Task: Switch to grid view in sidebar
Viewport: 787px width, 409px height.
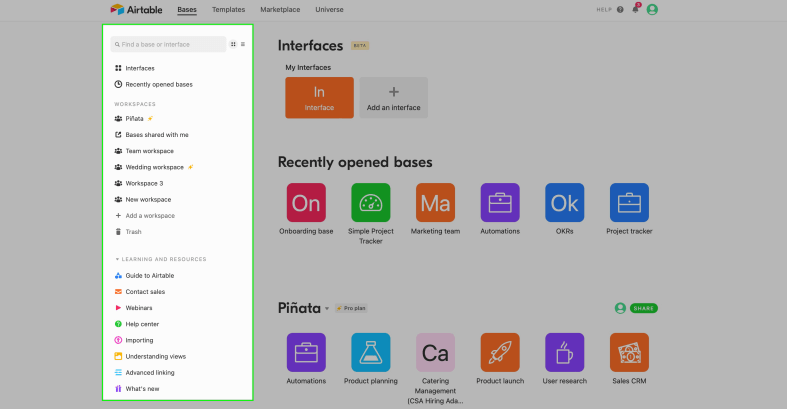Action: click(233, 44)
